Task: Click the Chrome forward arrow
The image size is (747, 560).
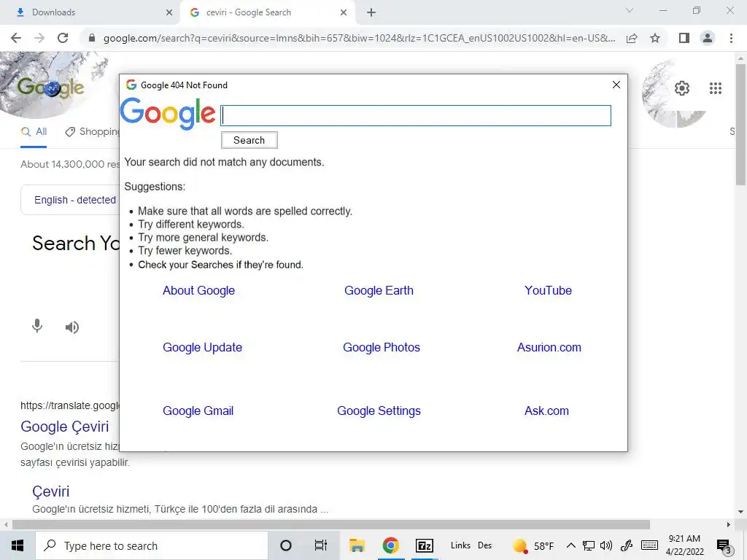Action: [39, 38]
